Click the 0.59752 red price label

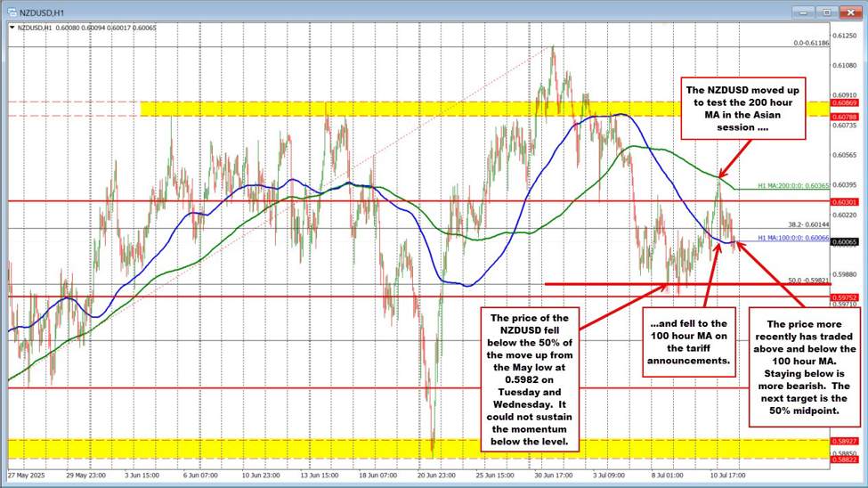[843, 296]
